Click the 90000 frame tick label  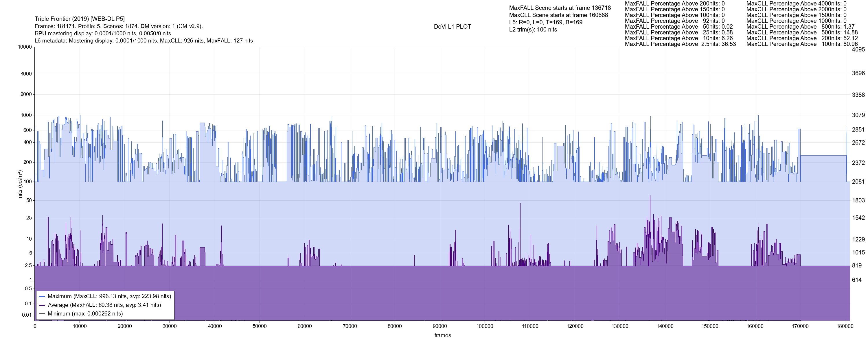point(440,326)
